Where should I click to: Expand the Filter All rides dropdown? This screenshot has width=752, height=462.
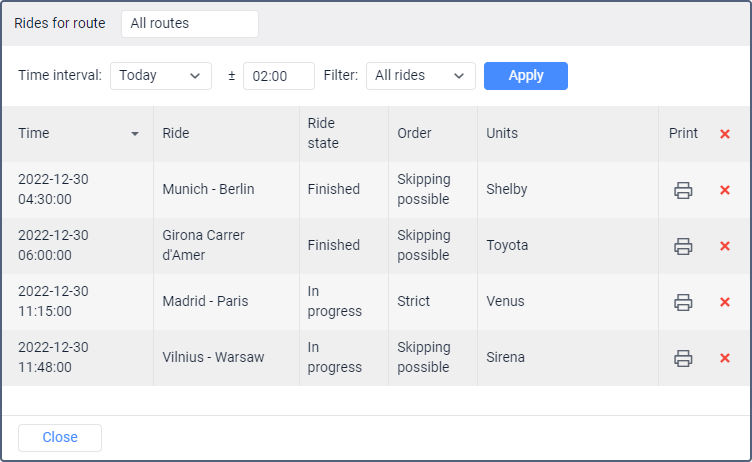coord(419,76)
